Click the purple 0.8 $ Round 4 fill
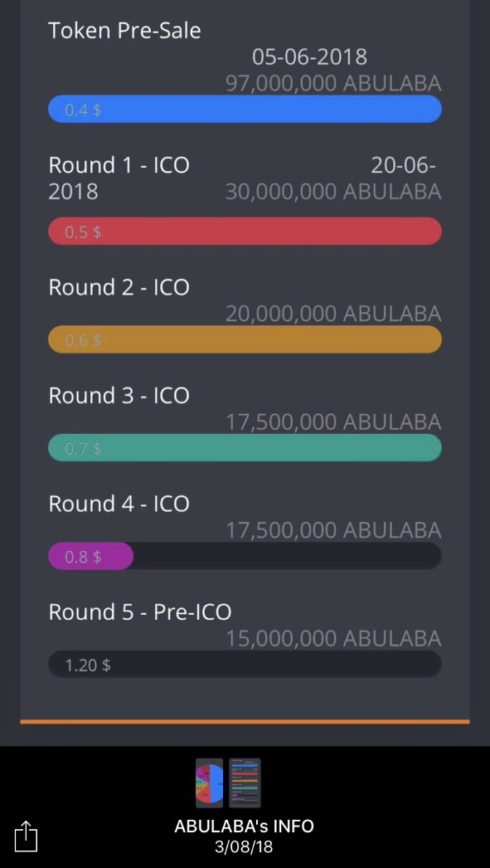The width and height of the screenshot is (490, 868). (x=90, y=556)
